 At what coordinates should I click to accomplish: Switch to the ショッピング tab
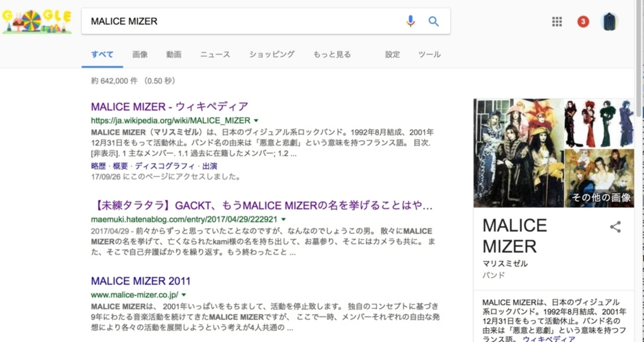[x=272, y=55]
